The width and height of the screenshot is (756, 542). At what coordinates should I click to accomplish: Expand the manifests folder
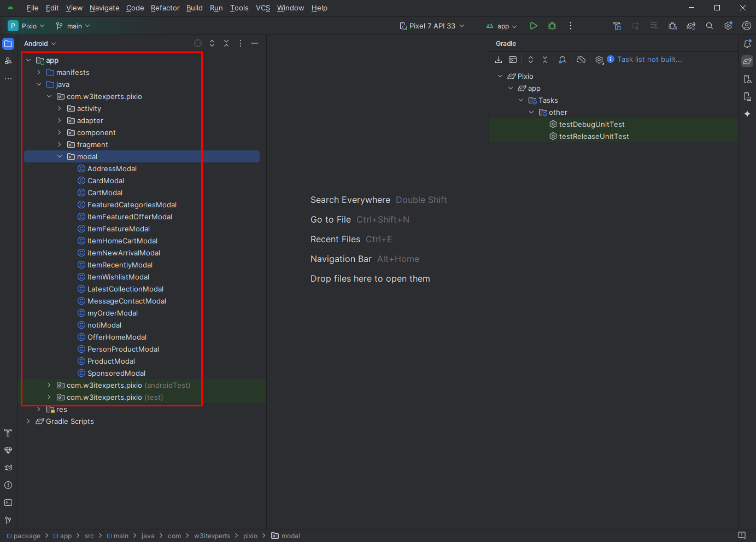[39, 72]
